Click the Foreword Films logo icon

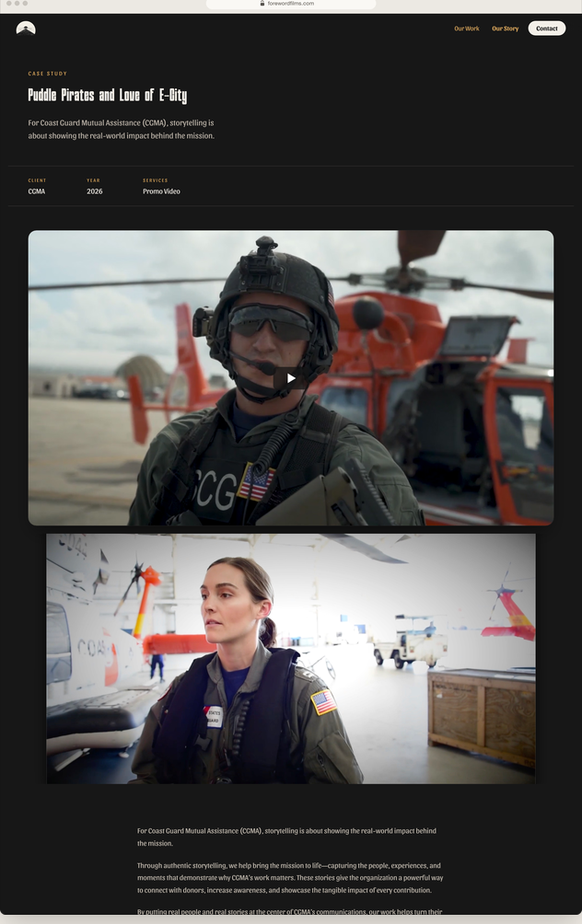coord(26,29)
